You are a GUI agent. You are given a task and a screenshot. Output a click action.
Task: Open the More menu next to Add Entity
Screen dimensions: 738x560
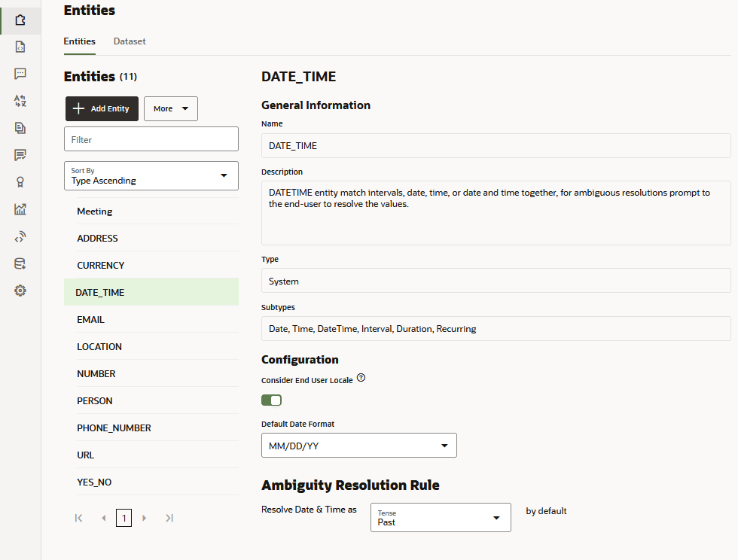[171, 108]
